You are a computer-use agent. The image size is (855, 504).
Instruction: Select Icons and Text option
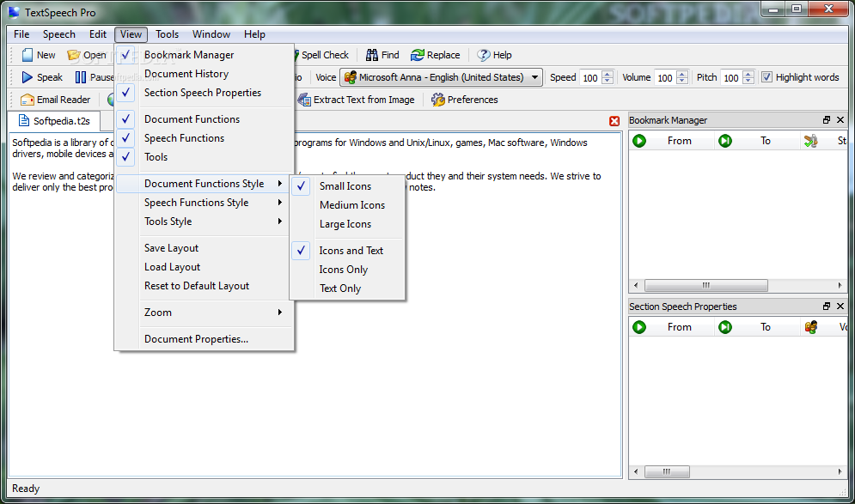click(x=348, y=251)
